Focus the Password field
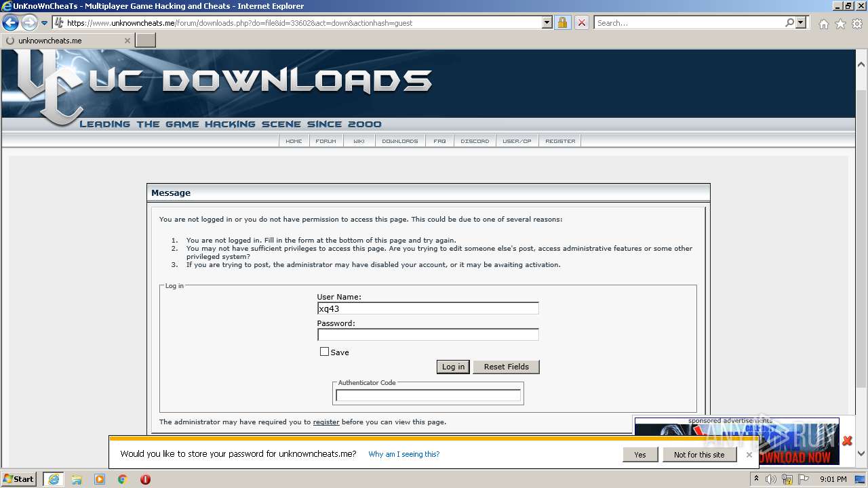 click(x=428, y=334)
